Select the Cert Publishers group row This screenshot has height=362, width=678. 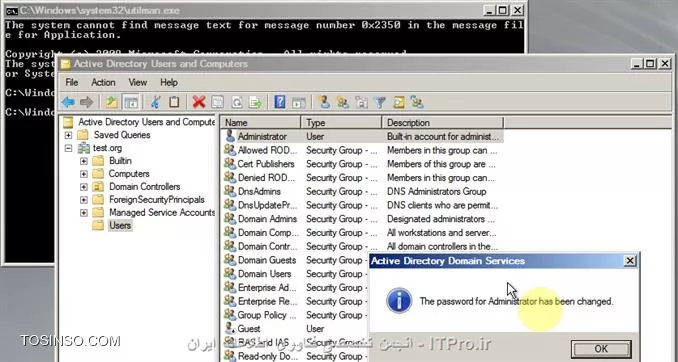point(362,164)
